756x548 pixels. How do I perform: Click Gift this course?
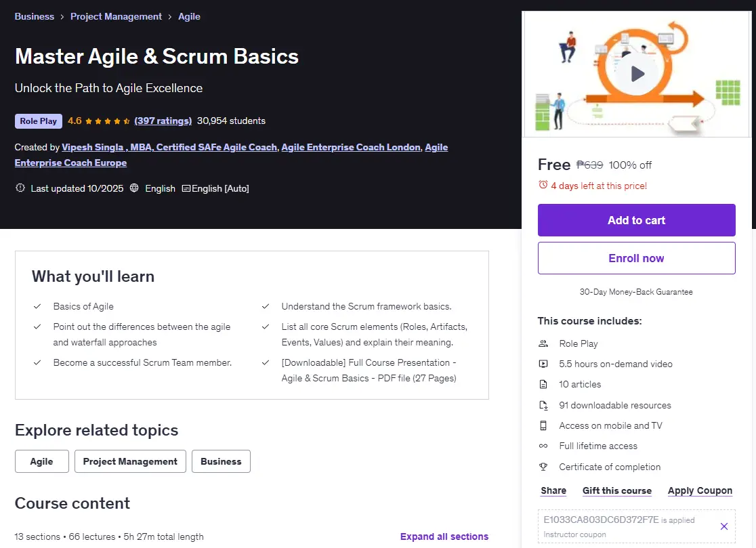tap(617, 490)
